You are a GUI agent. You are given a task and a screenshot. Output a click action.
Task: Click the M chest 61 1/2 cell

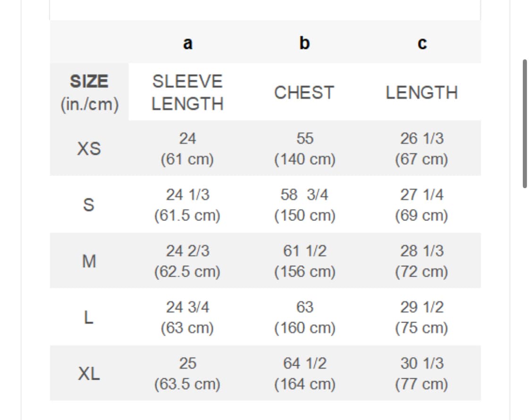click(305, 261)
